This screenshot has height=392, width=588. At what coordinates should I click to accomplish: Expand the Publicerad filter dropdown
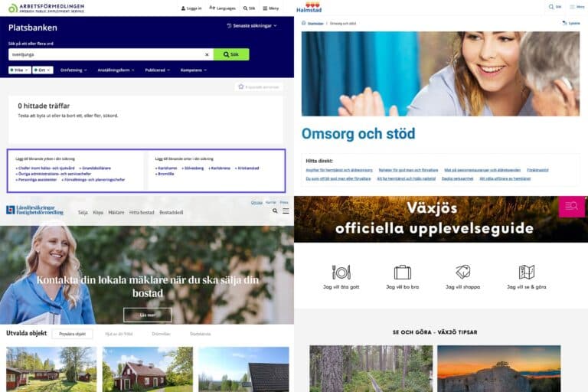pos(158,70)
